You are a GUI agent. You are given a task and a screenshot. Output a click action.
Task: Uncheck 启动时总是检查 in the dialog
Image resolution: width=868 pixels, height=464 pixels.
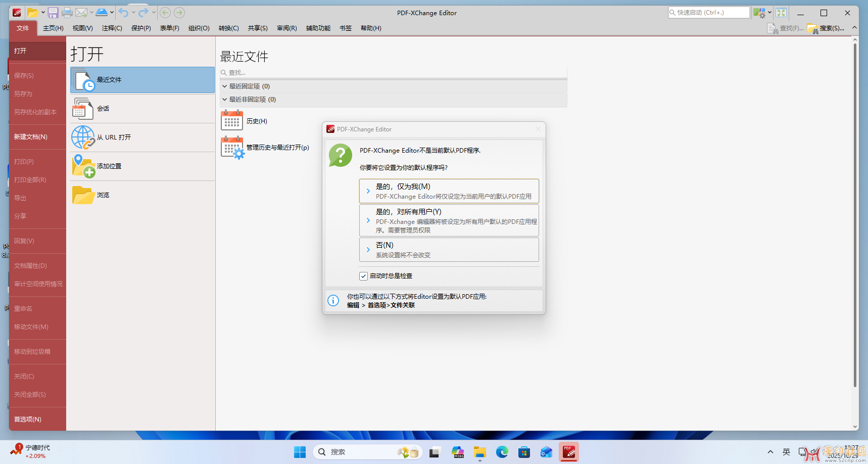pos(363,276)
